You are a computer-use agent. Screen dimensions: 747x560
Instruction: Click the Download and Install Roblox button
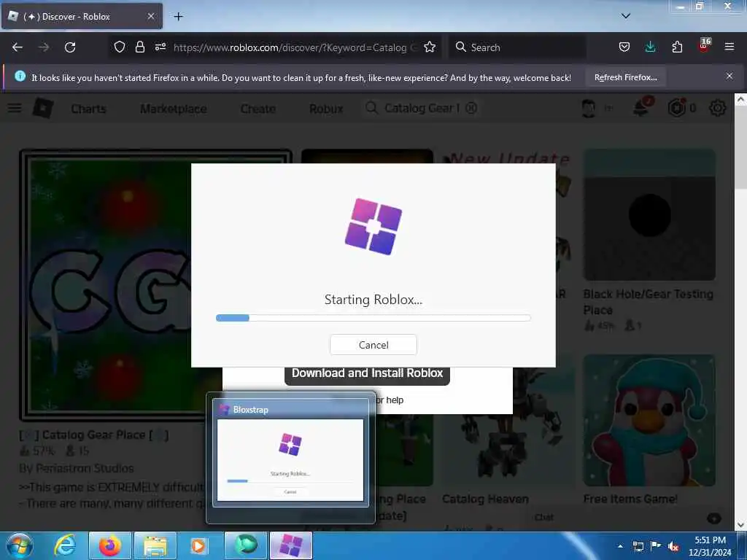click(x=368, y=373)
